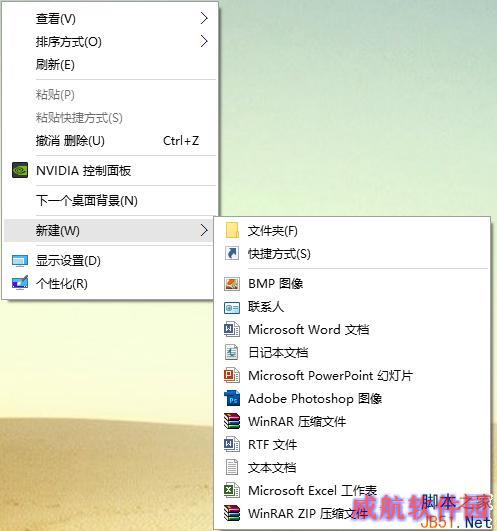Create a new RTF 文件
The image size is (497, 531).
352,445
